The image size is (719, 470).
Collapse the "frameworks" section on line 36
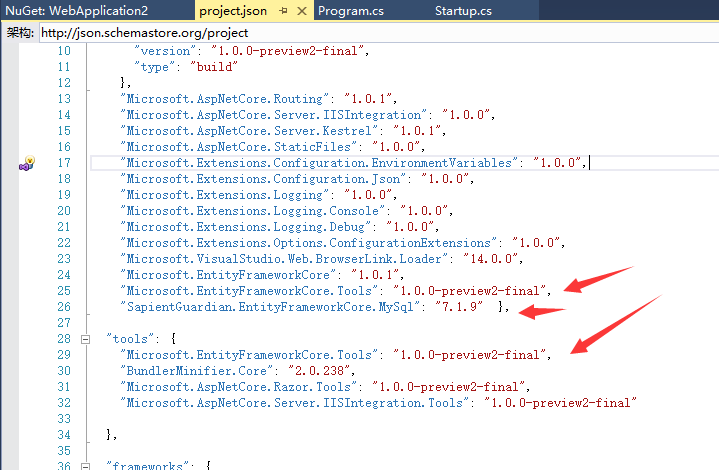click(85, 466)
